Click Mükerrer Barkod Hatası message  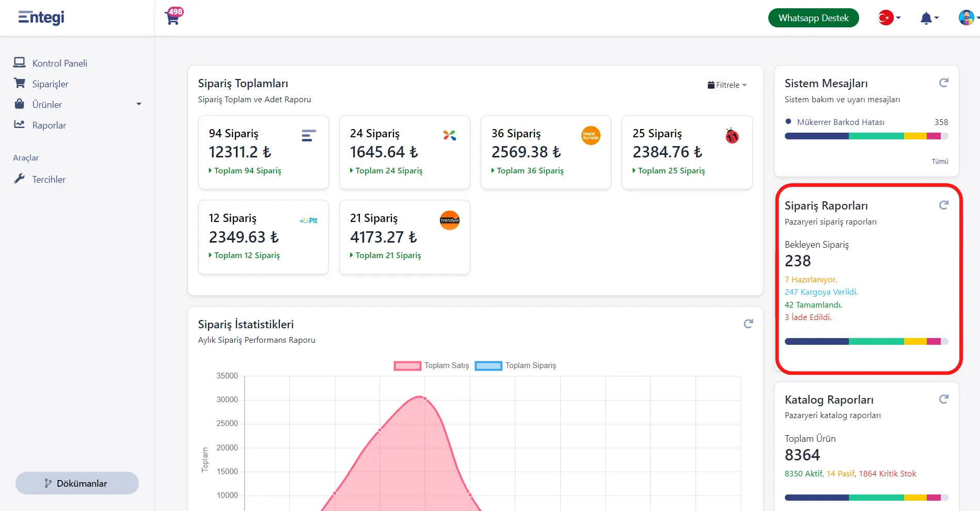(841, 122)
